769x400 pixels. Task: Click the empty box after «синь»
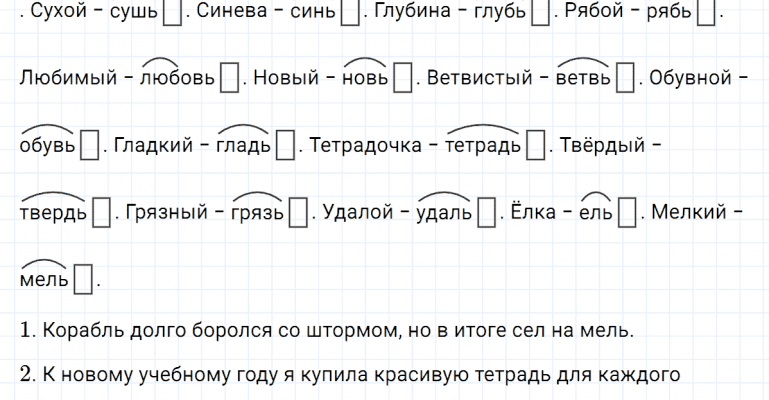coord(350,15)
